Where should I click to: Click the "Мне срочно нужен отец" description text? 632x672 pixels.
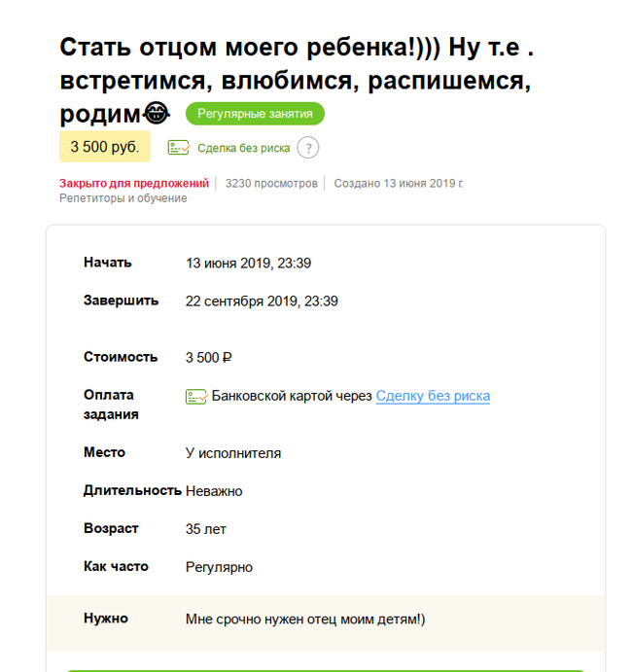pos(304,619)
